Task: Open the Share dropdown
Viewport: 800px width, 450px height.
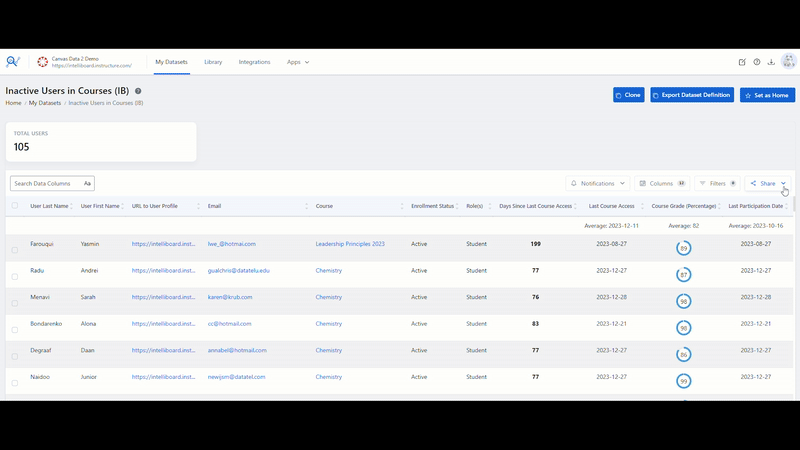Action: click(x=768, y=183)
